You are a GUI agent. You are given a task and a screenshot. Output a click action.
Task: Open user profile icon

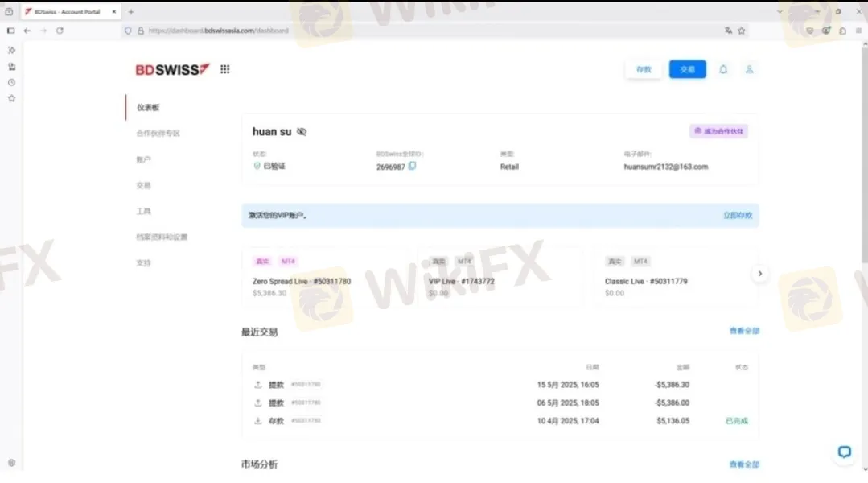pyautogui.click(x=749, y=69)
